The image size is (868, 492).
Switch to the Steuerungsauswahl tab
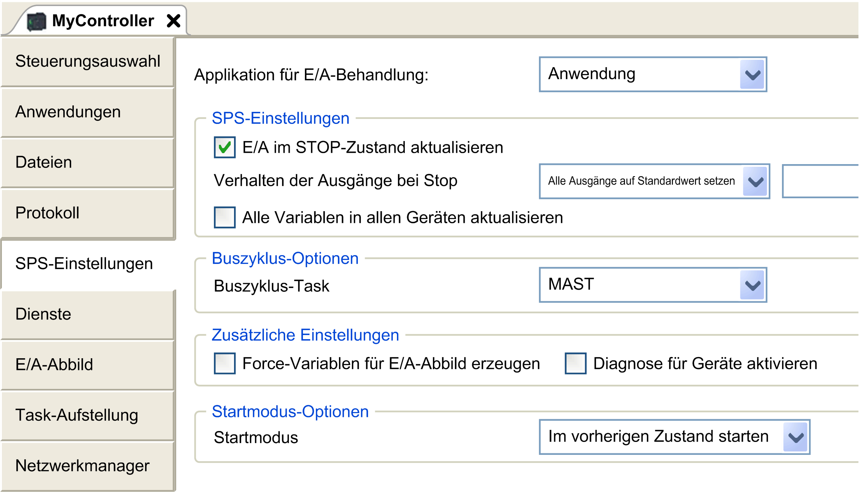tap(87, 61)
